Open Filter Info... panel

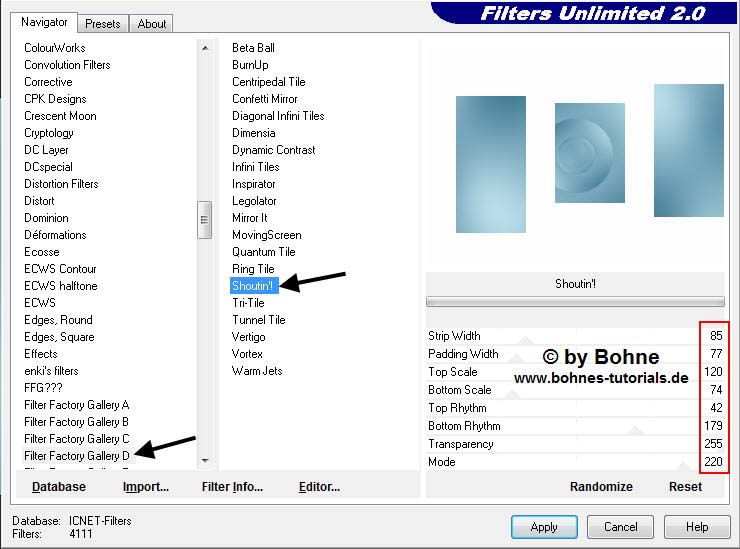pyautogui.click(x=232, y=487)
